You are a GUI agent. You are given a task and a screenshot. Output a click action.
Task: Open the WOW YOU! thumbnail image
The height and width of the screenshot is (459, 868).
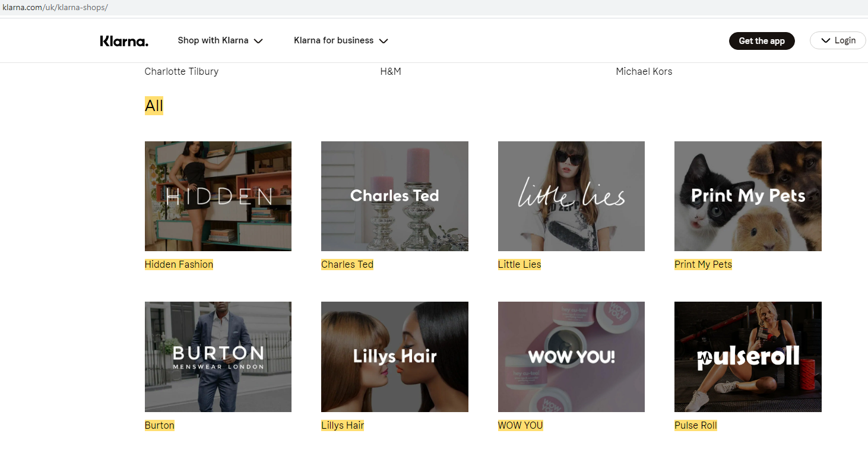click(571, 357)
